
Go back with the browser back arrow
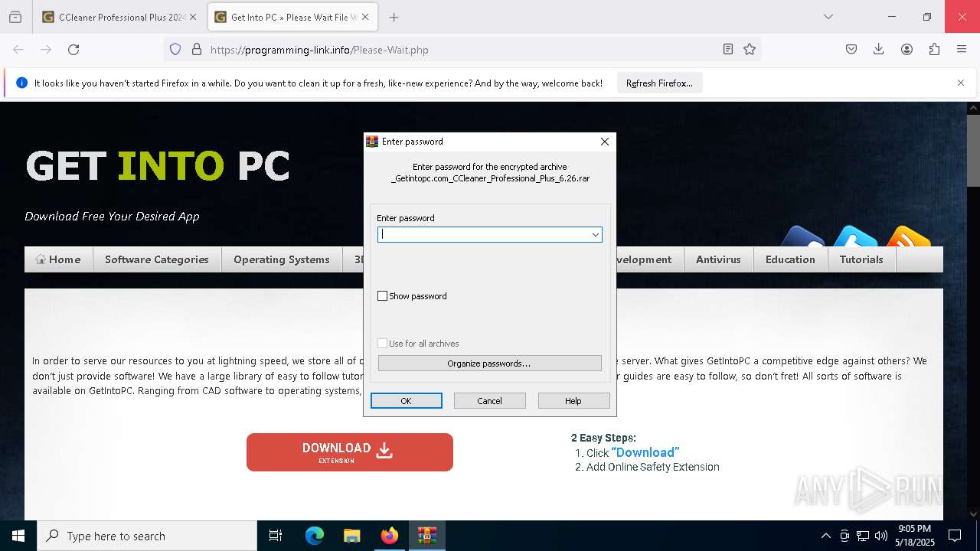pos(18,50)
